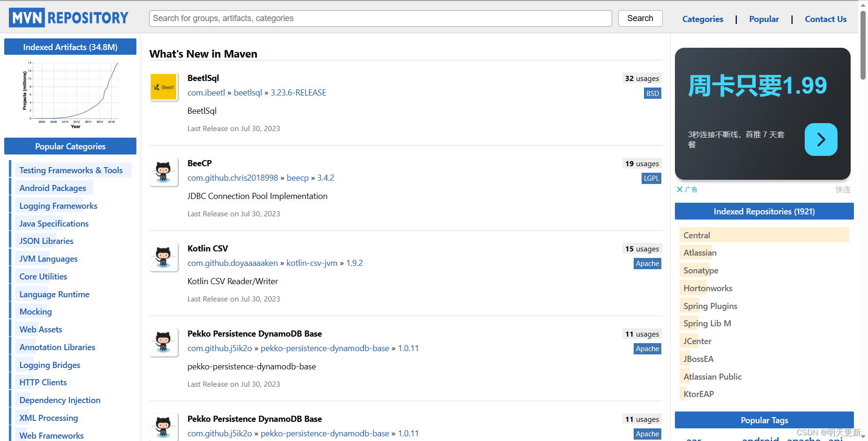Open Language Runtime category
The width and height of the screenshot is (868, 441).
coord(54,294)
